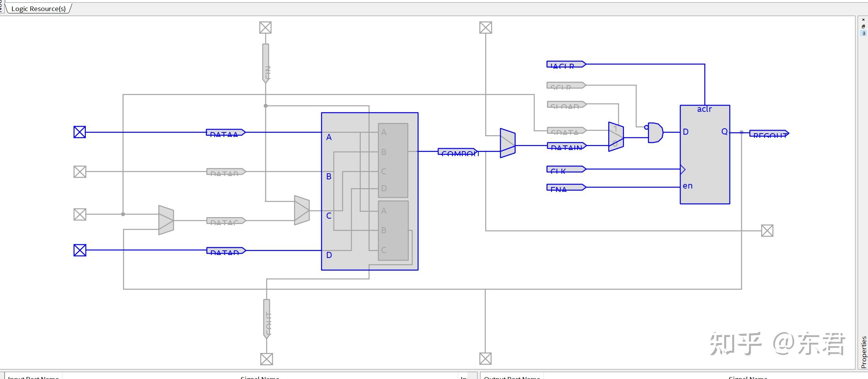
Task: Select the REGOUT output port label
Action: click(x=769, y=134)
